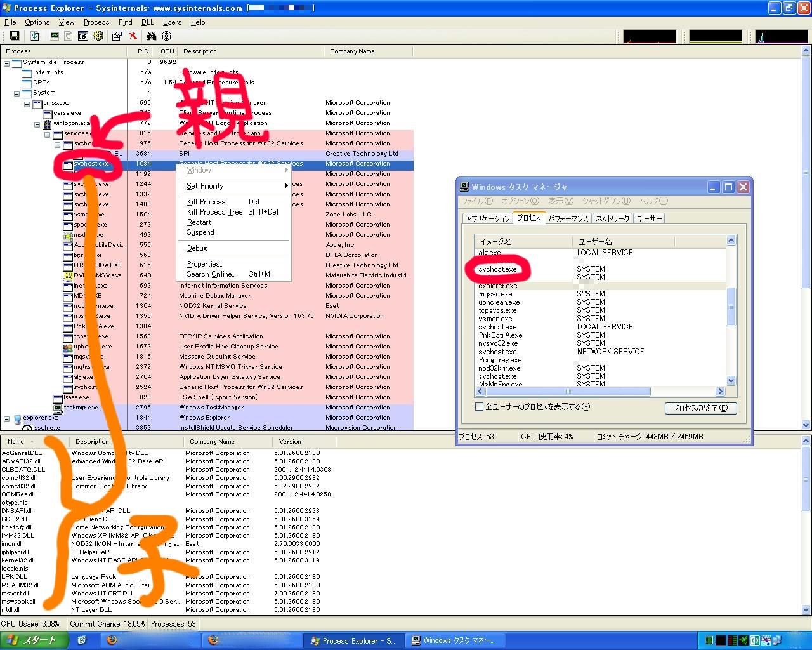This screenshot has width=812, height=650.
Task: Open the Set Priority submenu
Action: pos(233,186)
